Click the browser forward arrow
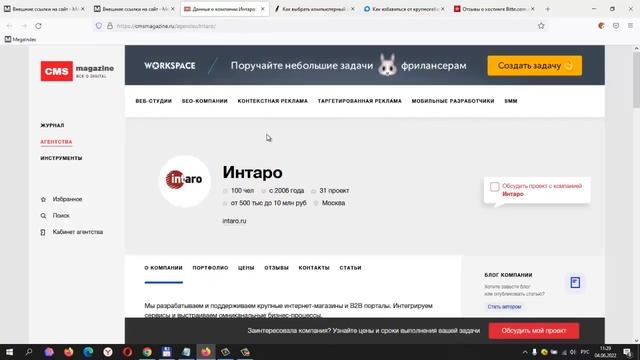This screenshot has width=640, height=360. [x=24, y=26]
